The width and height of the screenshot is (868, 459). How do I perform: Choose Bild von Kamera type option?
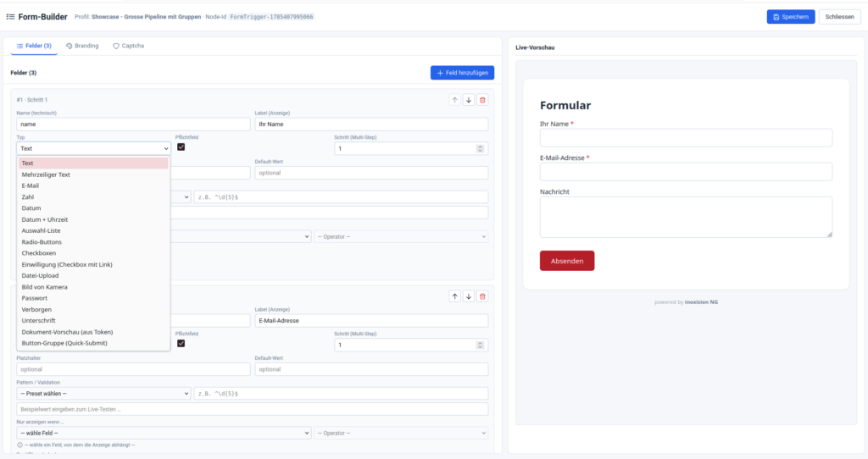(x=93, y=287)
